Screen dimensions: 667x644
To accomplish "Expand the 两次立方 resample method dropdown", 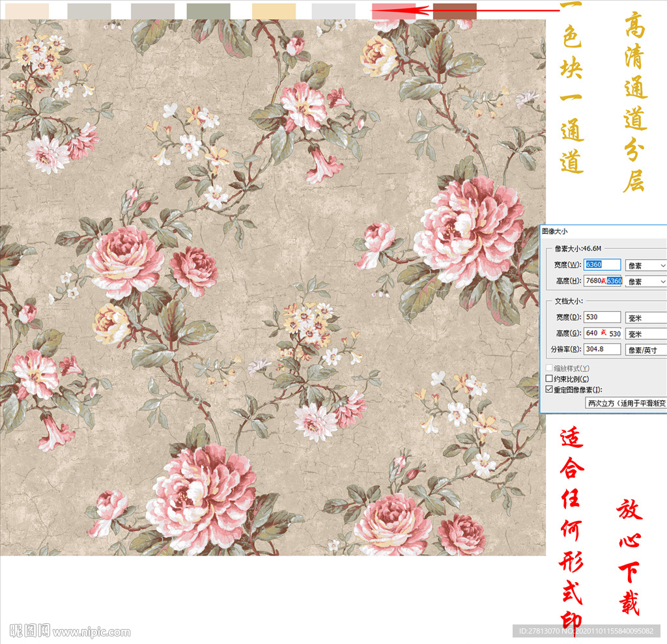I will [x=626, y=403].
